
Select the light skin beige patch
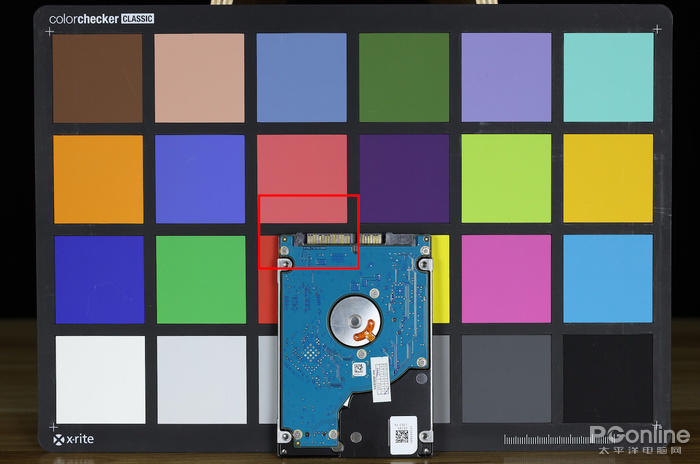pyautogui.click(x=200, y=78)
